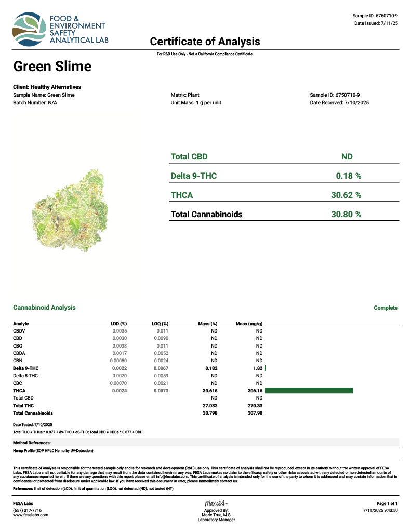The height and width of the screenshot is (532, 411).
Task: Click the Delta 9-THC summary label
Action: [193, 176]
